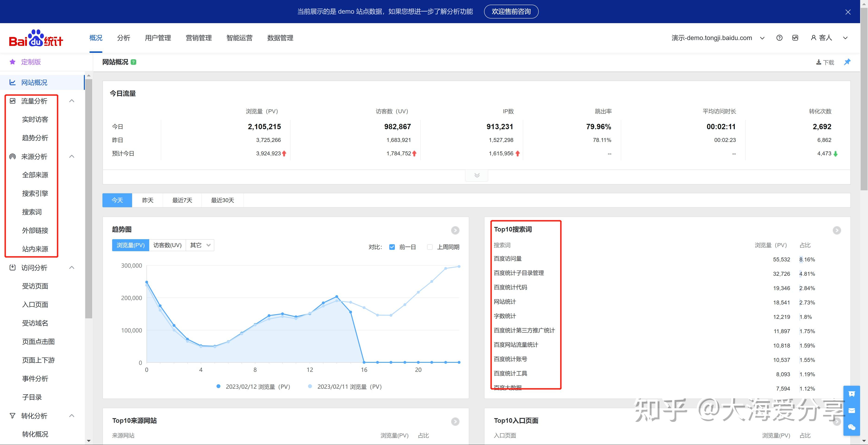Open the 用户管理 top menu
The height and width of the screenshot is (445, 868).
[158, 38]
